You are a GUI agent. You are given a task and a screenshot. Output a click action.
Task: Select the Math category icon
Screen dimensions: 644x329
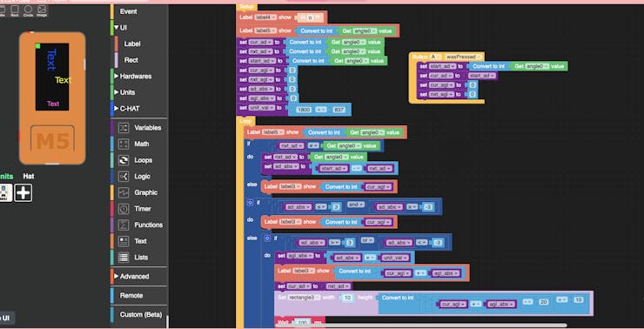124,144
